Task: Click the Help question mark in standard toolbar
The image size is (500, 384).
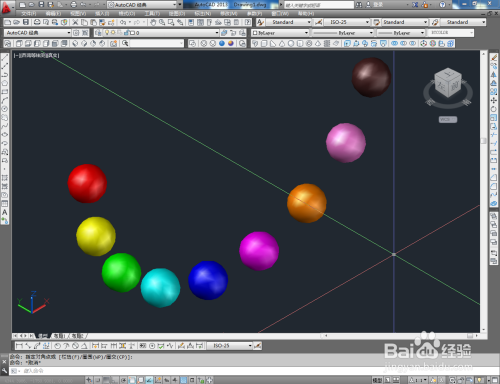Action: tap(248, 22)
